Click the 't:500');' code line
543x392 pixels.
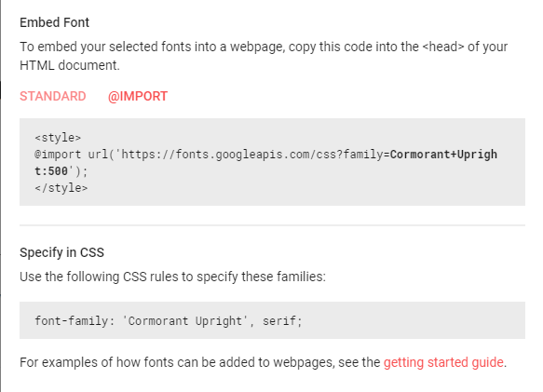tap(61, 171)
